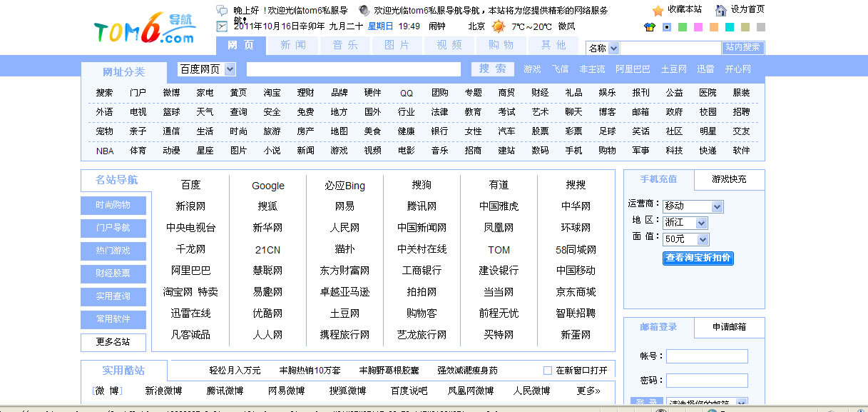Click the 闹钟 alarm clock link
Viewport: 868px width, 412px height.
(438, 25)
